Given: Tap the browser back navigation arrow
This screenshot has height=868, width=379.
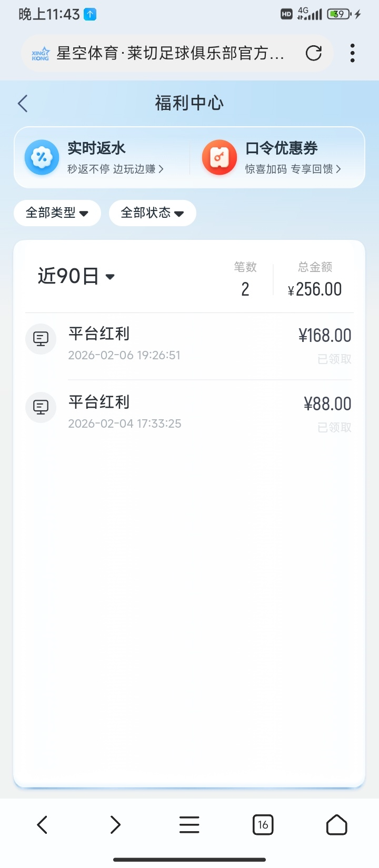Looking at the screenshot, I should point(43,824).
